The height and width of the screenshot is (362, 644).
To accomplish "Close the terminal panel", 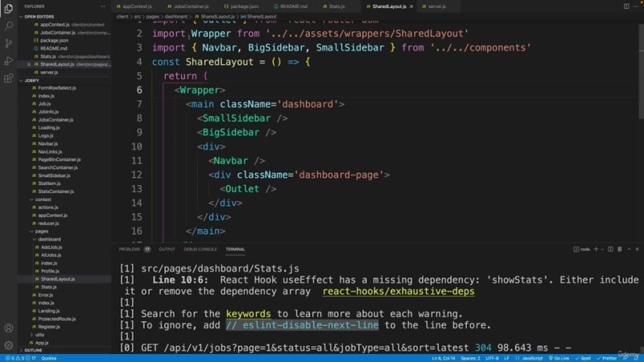I will click(638, 249).
